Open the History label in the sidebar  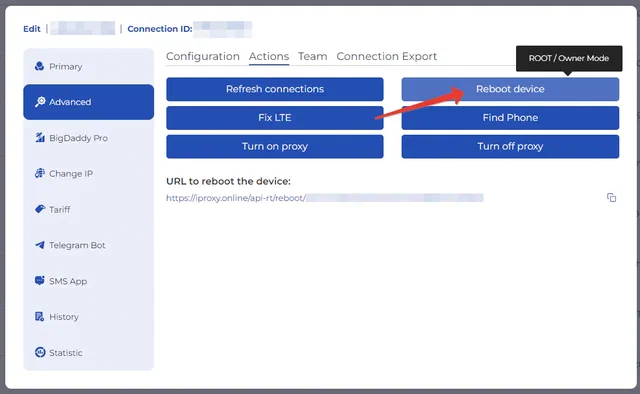click(x=64, y=317)
